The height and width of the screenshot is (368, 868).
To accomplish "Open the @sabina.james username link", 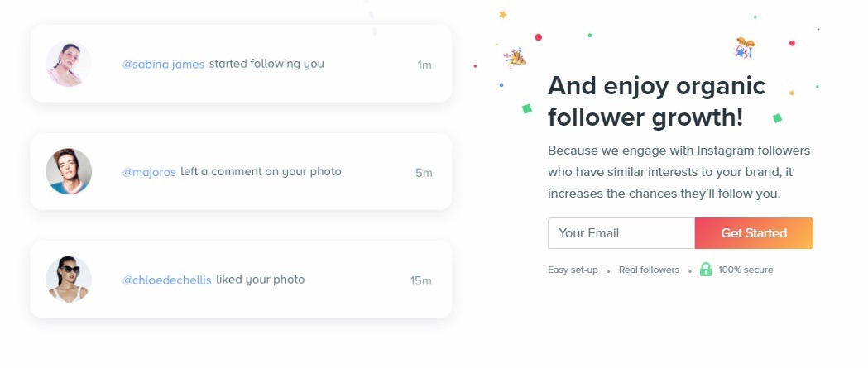I will (x=164, y=65).
